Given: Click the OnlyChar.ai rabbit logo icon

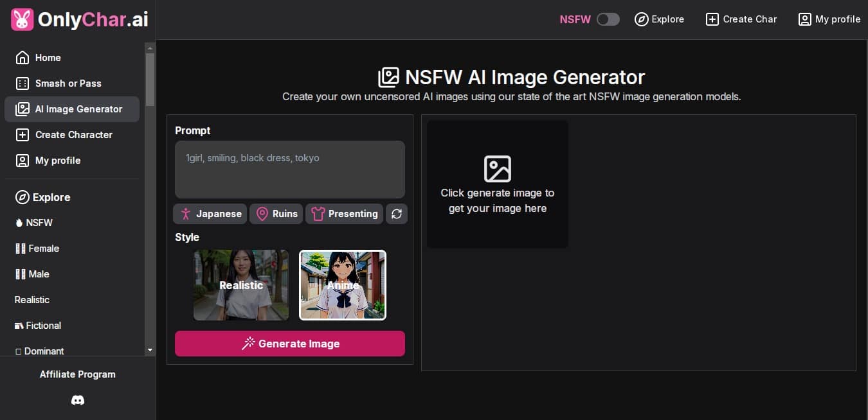Looking at the screenshot, I should tap(22, 19).
